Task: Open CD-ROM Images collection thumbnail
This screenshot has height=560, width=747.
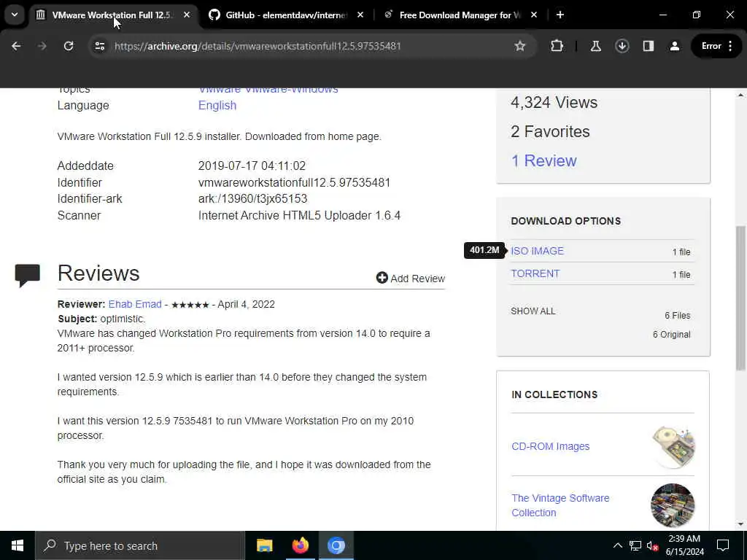Action: pos(673,447)
